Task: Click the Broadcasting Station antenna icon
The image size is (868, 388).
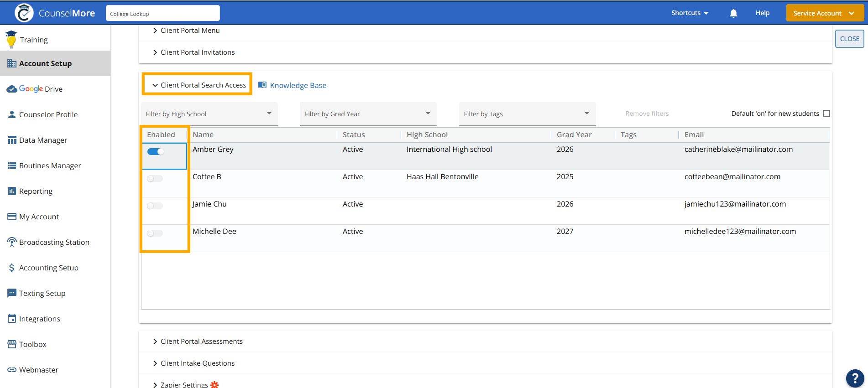Action: pos(12,242)
